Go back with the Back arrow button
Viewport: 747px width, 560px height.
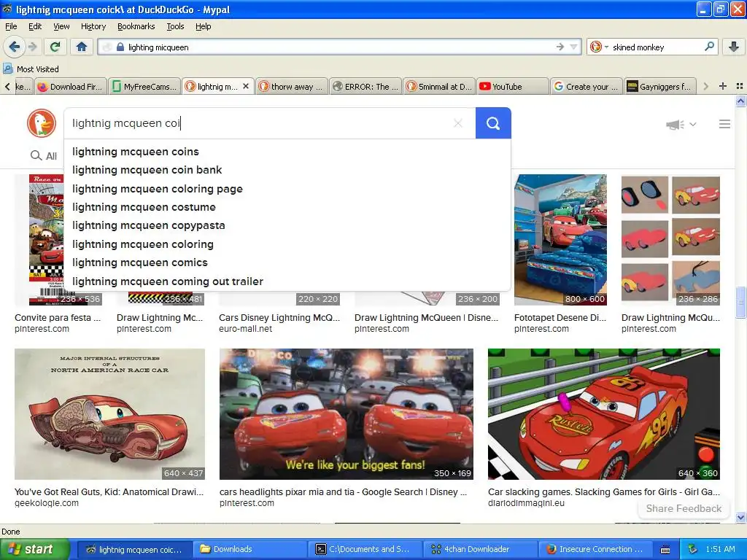point(14,47)
